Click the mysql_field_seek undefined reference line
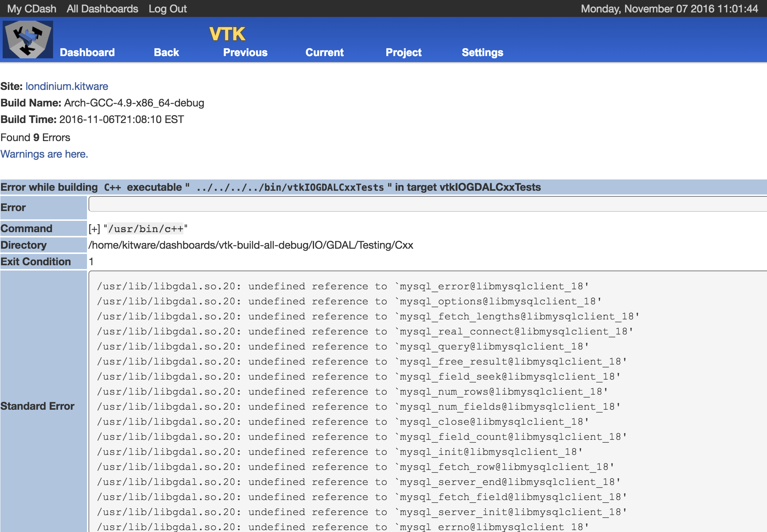The height and width of the screenshot is (532, 767). [358, 377]
